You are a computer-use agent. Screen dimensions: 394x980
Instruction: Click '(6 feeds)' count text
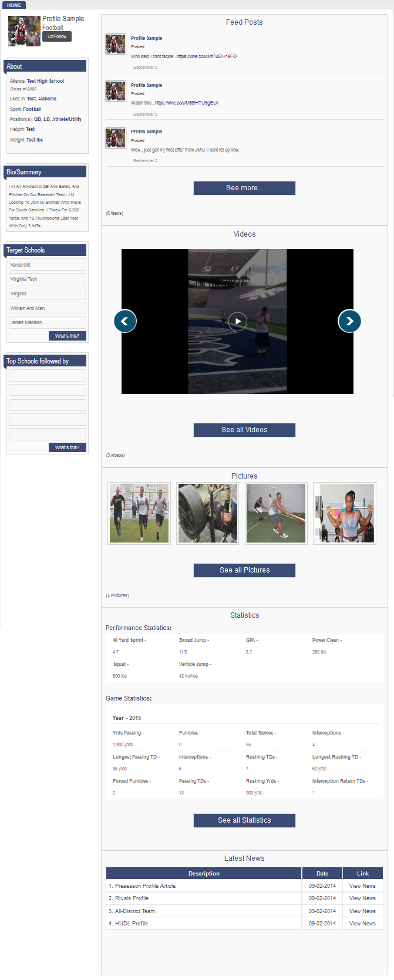pyautogui.click(x=115, y=213)
